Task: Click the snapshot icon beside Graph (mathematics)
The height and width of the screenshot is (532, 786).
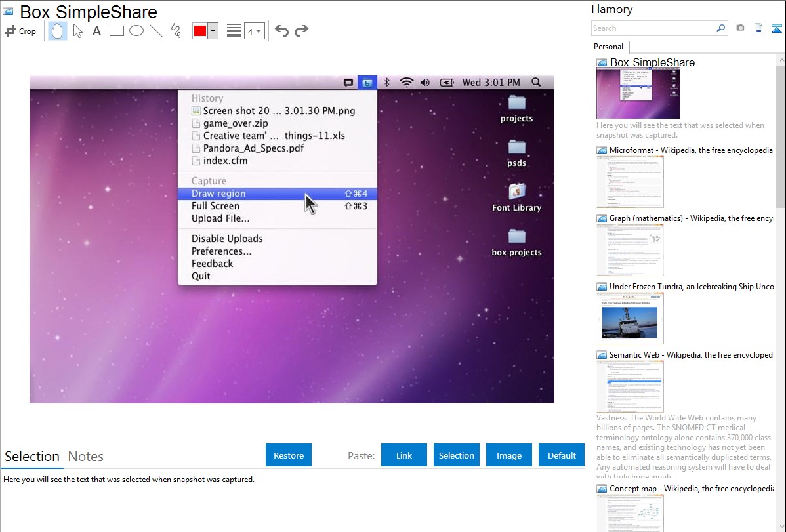Action: point(602,218)
